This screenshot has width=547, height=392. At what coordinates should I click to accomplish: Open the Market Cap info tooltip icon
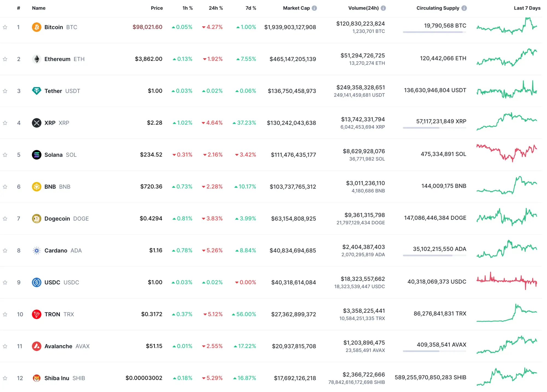tap(314, 8)
